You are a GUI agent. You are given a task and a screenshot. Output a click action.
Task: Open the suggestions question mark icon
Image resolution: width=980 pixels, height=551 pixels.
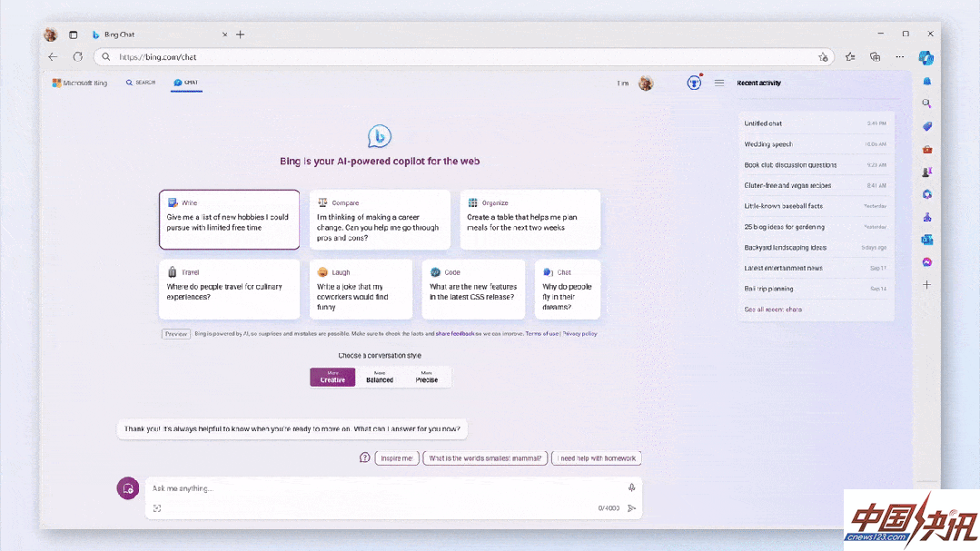(365, 458)
